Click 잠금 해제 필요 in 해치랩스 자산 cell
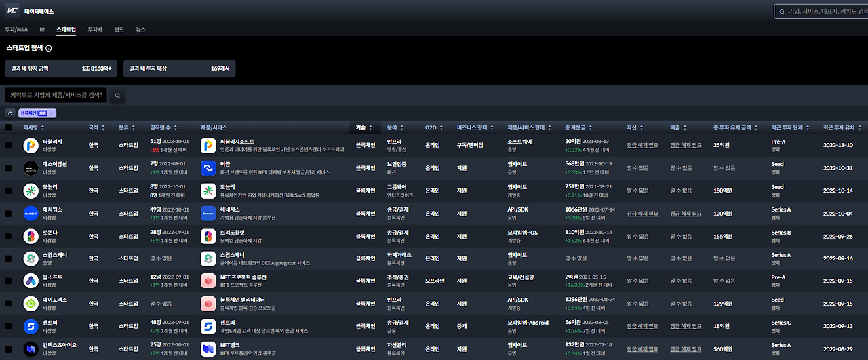 (x=642, y=213)
